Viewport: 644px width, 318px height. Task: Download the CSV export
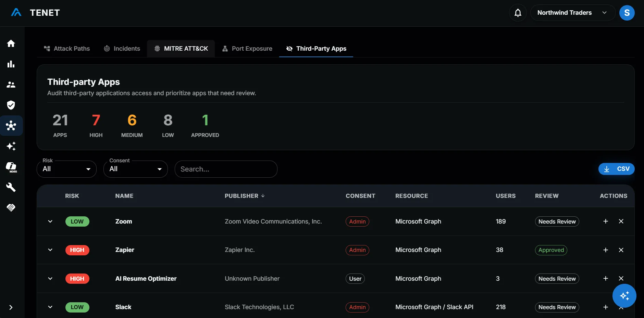[x=616, y=169]
